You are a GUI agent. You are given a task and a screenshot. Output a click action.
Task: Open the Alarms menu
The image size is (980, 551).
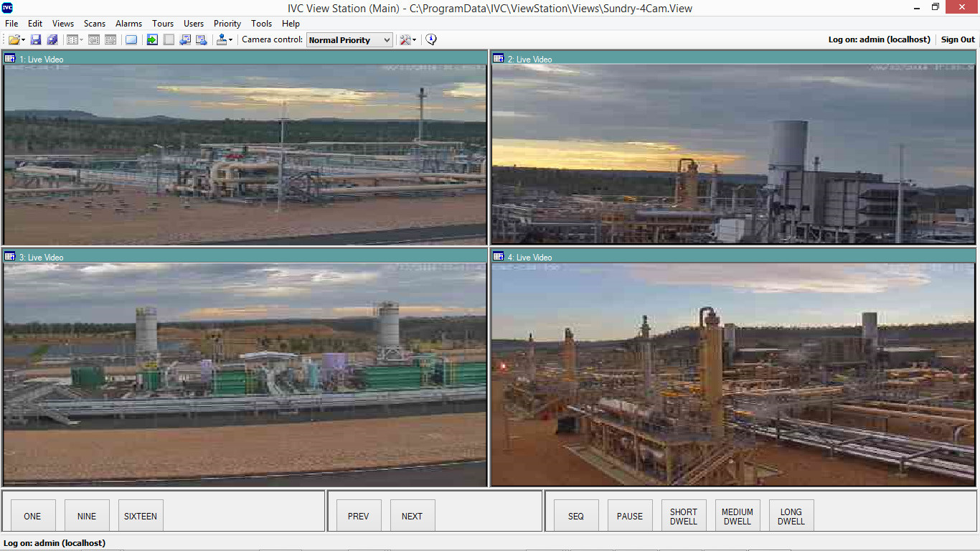tap(128, 24)
